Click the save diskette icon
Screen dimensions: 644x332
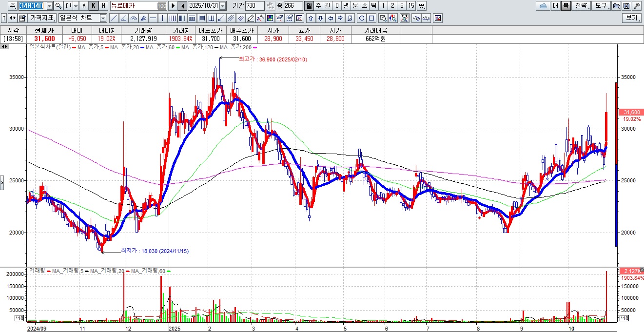(626, 6)
